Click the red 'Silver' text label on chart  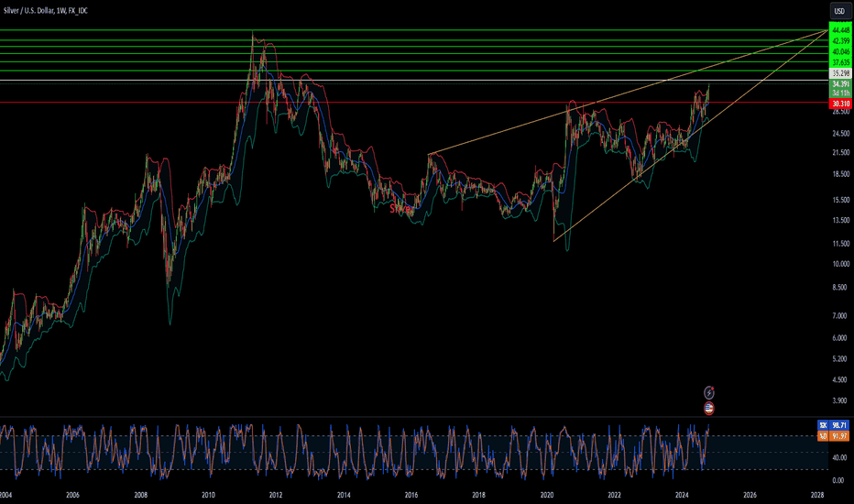(400, 209)
